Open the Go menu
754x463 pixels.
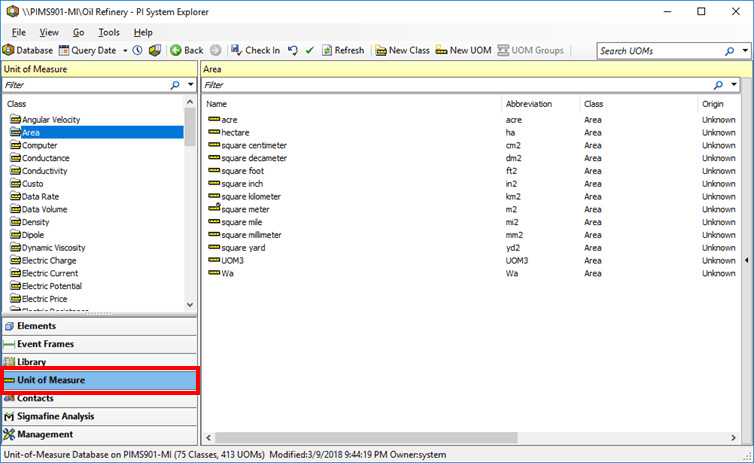click(x=78, y=32)
